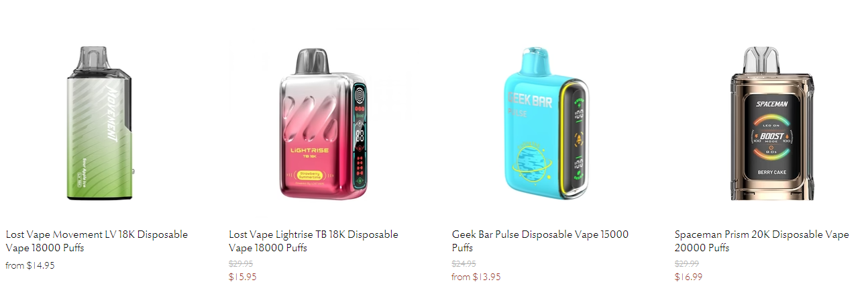Open the blue Geek Bar Pulse product image
The width and height of the screenshot is (868, 305).
pyautogui.click(x=547, y=123)
